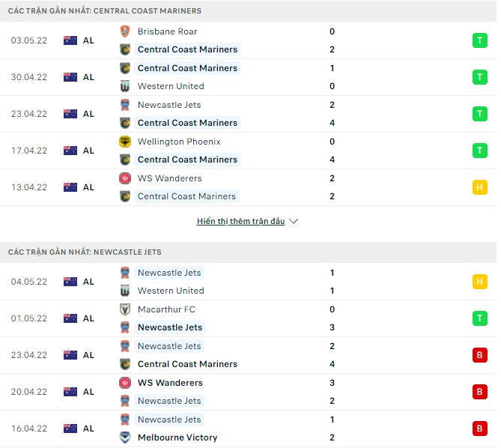Viewport: 501px width, 448px height.
Task: Select Melbourne Victory team name
Action: 177,438
